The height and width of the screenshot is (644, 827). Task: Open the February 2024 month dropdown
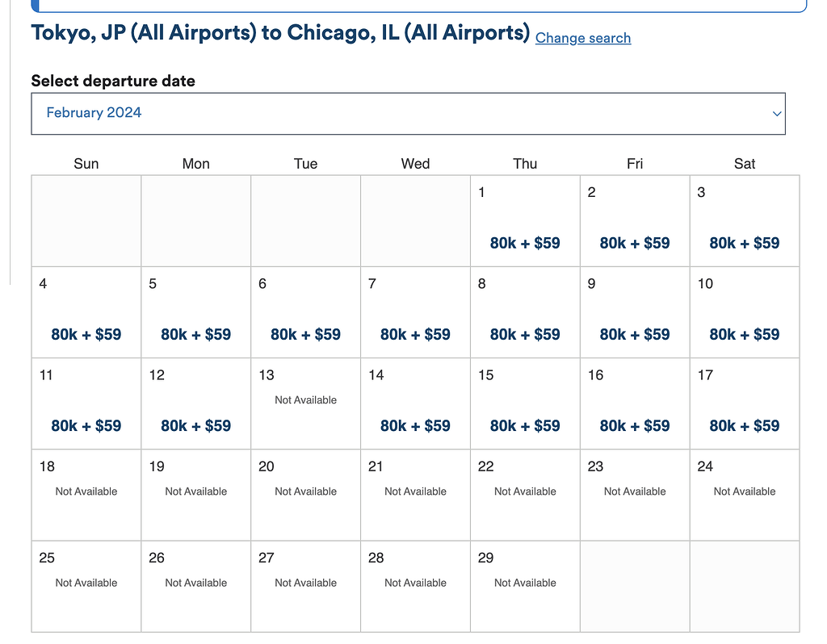[x=407, y=114]
